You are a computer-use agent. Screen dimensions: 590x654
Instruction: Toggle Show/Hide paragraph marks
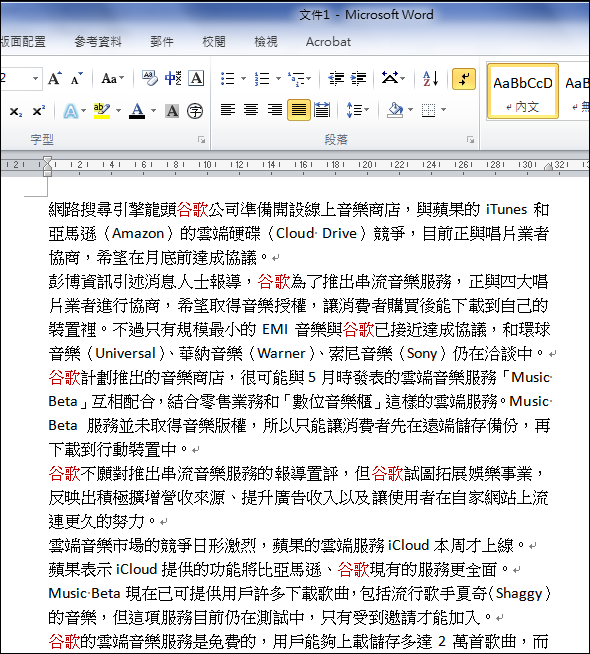point(464,78)
